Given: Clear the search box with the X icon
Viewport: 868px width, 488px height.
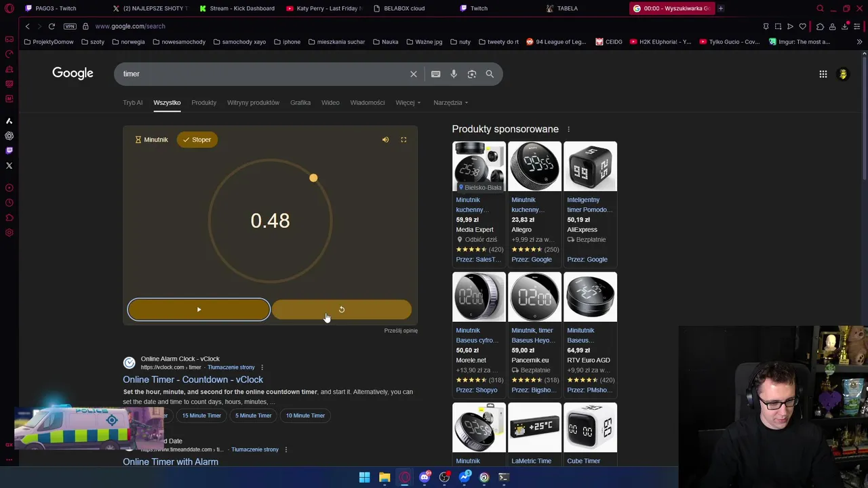Looking at the screenshot, I should [x=414, y=74].
